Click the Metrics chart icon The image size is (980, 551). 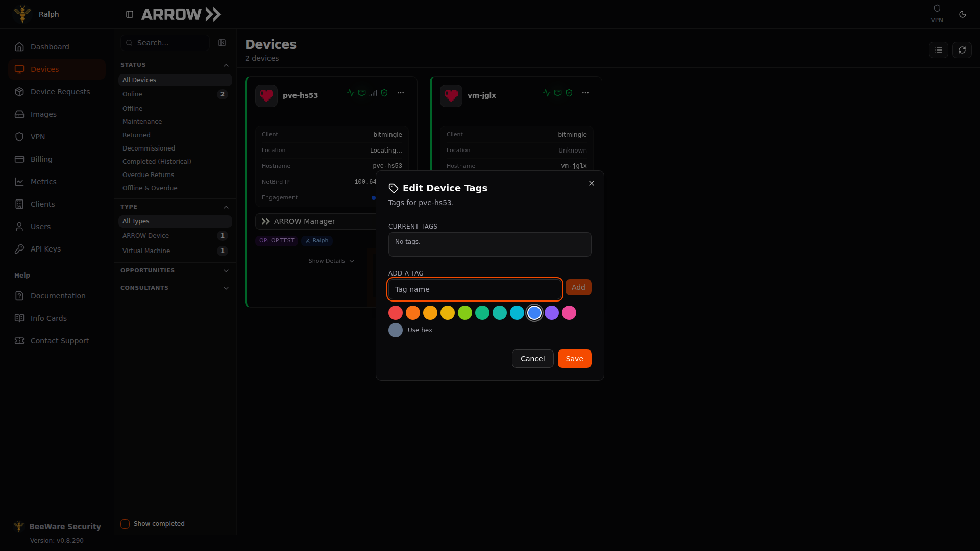coord(19,182)
